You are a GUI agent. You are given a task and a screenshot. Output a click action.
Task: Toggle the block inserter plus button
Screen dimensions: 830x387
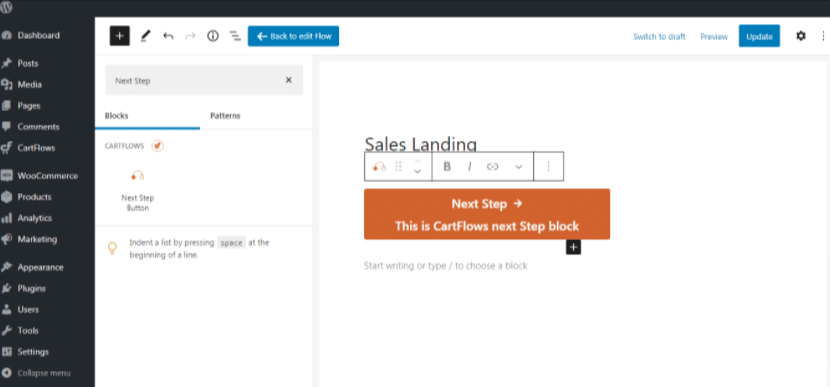(x=120, y=36)
